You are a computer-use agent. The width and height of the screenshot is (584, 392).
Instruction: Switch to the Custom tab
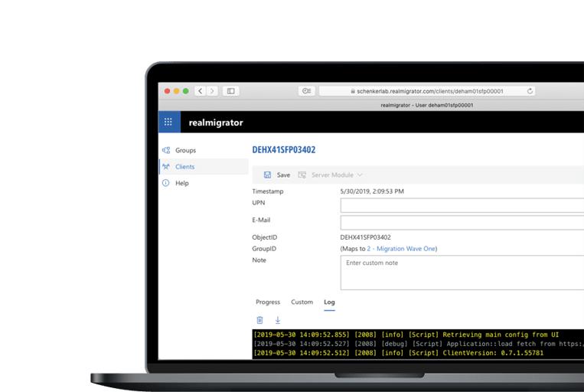click(302, 302)
